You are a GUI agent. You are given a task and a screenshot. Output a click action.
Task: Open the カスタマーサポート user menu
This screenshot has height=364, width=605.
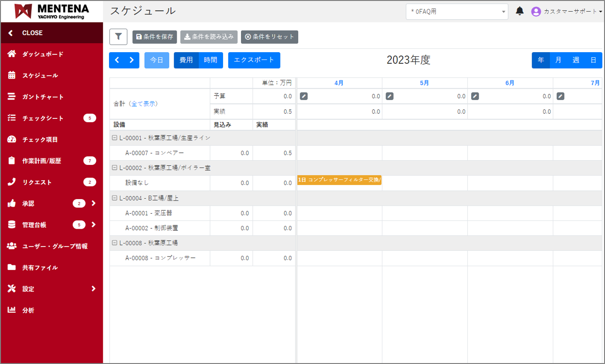tap(567, 11)
